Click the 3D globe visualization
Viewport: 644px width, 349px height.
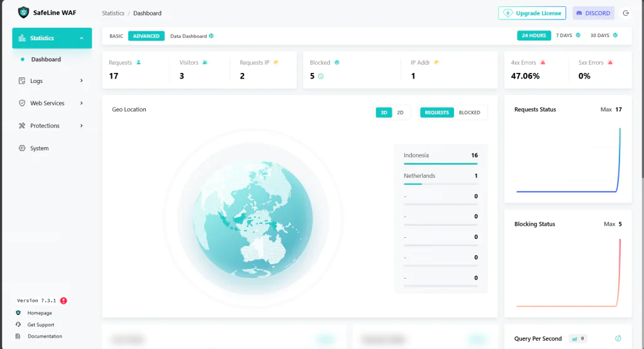pyautogui.click(x=253, y=219)
